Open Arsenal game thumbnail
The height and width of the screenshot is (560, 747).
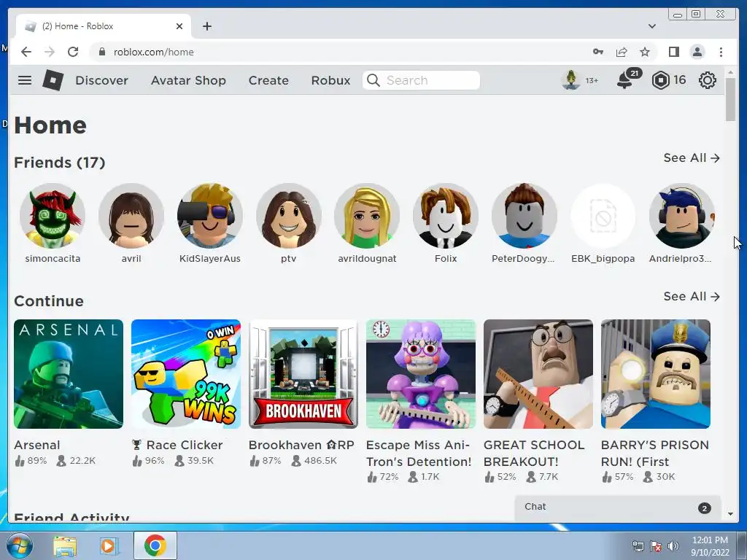tap(69, 374)
